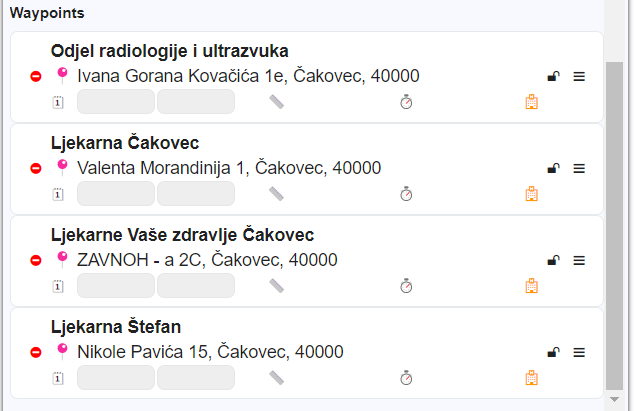The image size is (634, 411).
Task: Click the first time field for Ljekarna Čakovec
Action: click(x=116, y=194)
